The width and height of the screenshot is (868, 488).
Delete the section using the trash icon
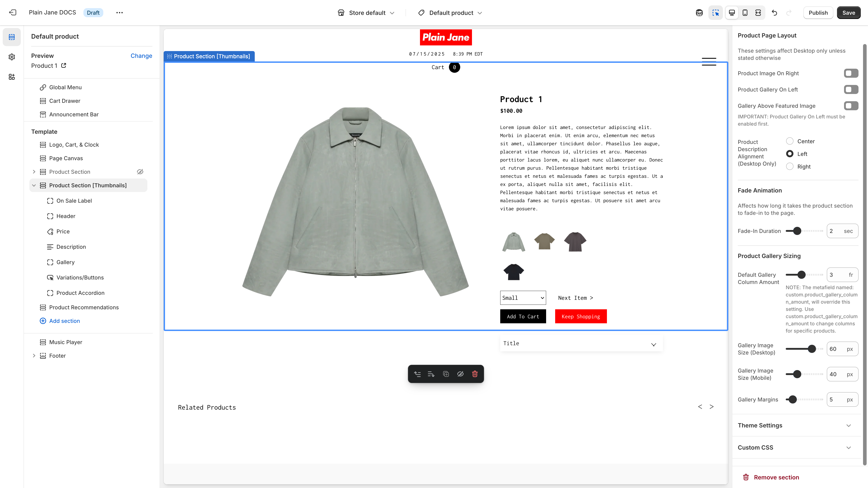click(475, 374)
